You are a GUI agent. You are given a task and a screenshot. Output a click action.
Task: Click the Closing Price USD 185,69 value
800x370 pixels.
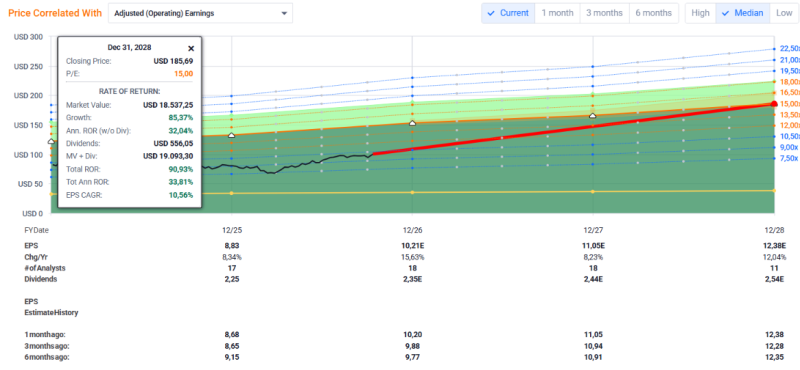pos(173,61)
